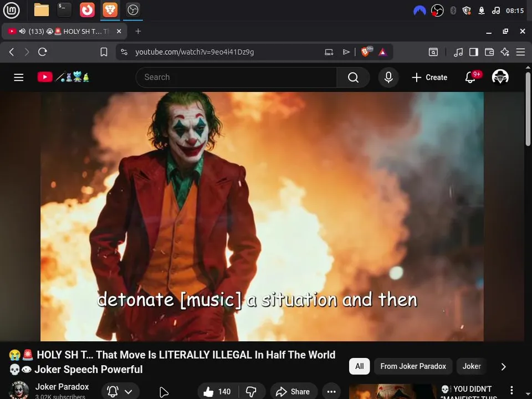Dislike this video

(252, 392)
